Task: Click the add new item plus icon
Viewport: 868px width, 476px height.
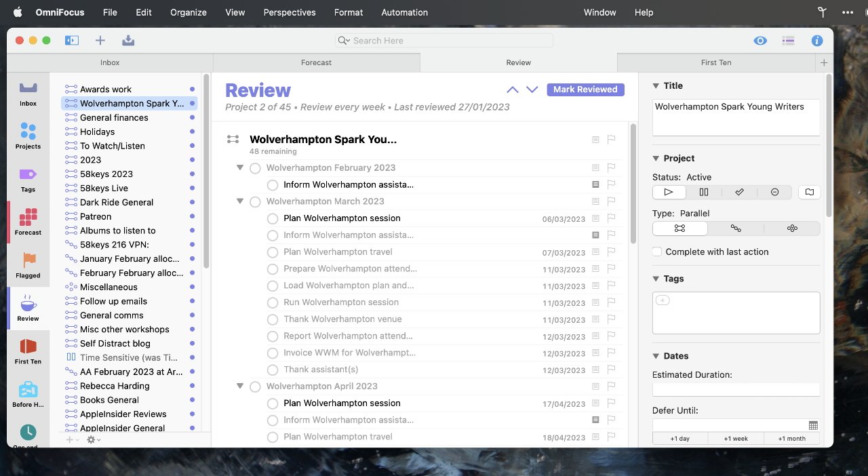Action: [100, 41]
